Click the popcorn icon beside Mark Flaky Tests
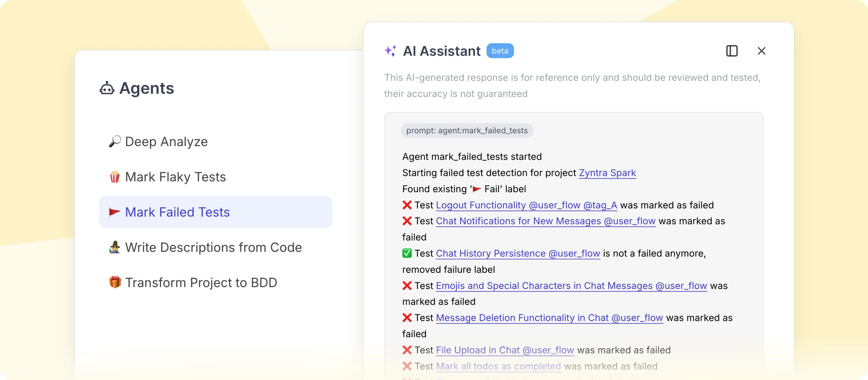 click(114, 177)
